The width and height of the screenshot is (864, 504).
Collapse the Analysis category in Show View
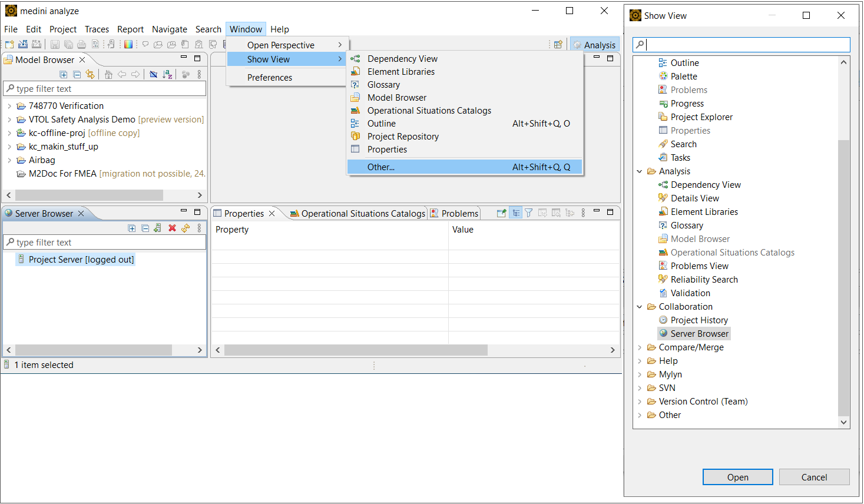click(x=640, y=171)
